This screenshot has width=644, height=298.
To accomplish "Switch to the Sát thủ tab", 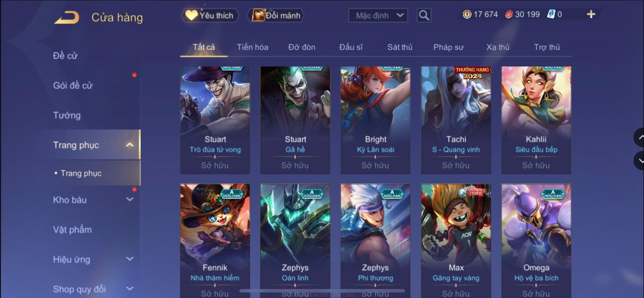I will (400, 47).
